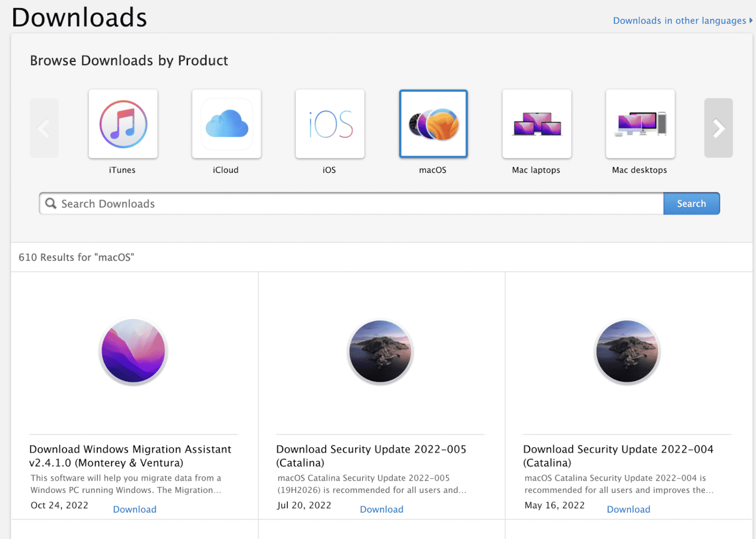Viewport: 756px width, 539px height.
Task: Select the iTunes product icon
Action: click(x=123, y=124)
